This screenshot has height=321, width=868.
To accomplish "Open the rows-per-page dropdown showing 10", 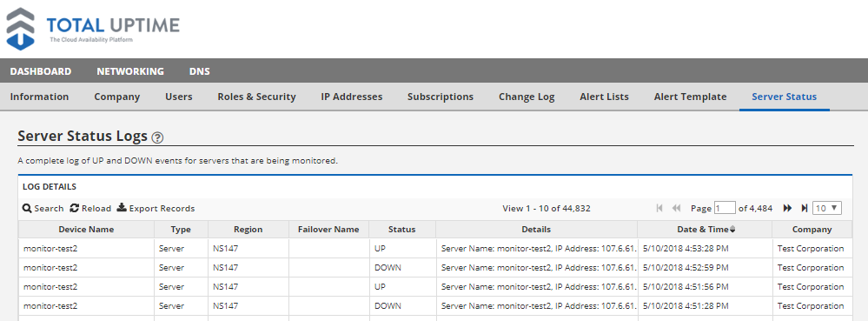I will pyautogui.click(x=827, y=209).
